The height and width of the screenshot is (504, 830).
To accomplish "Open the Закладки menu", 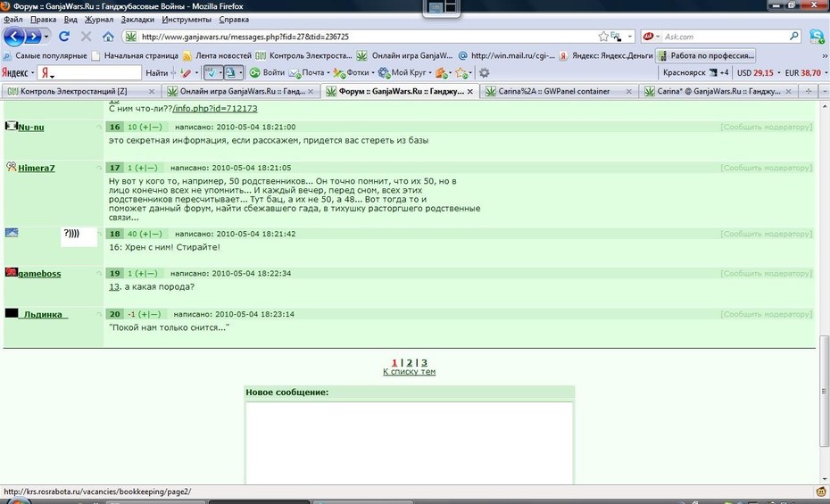I will click(x=137, y=20).
